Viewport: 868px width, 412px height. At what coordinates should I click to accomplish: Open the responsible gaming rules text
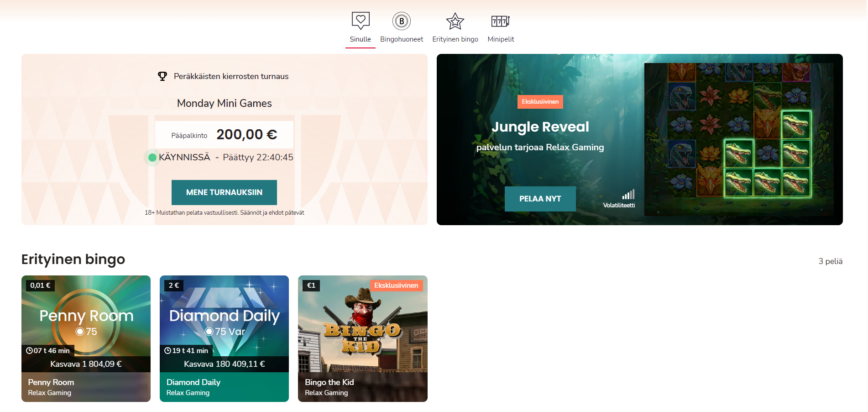pos(224,213)
